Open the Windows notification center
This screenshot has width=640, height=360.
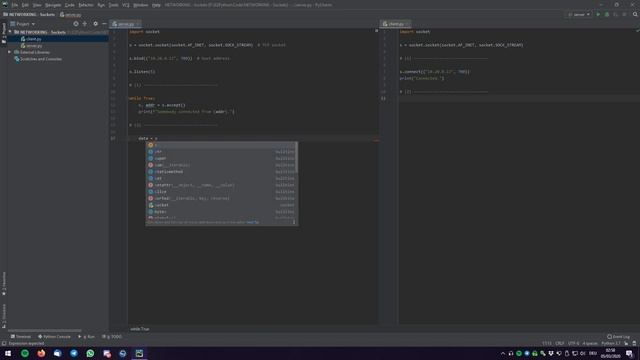pos(629,353)
